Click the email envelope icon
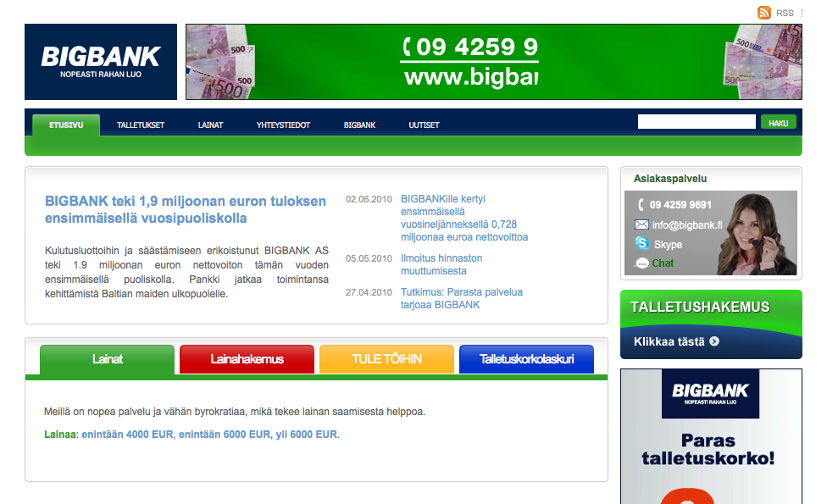This screenshot has width=827, height=504. click(641, 224)
